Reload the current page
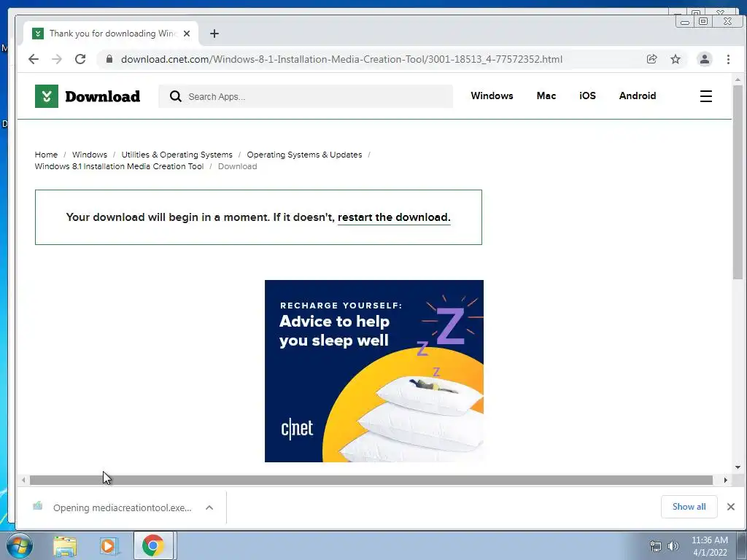This screenshot has height=560, width=747. point(80,59)
